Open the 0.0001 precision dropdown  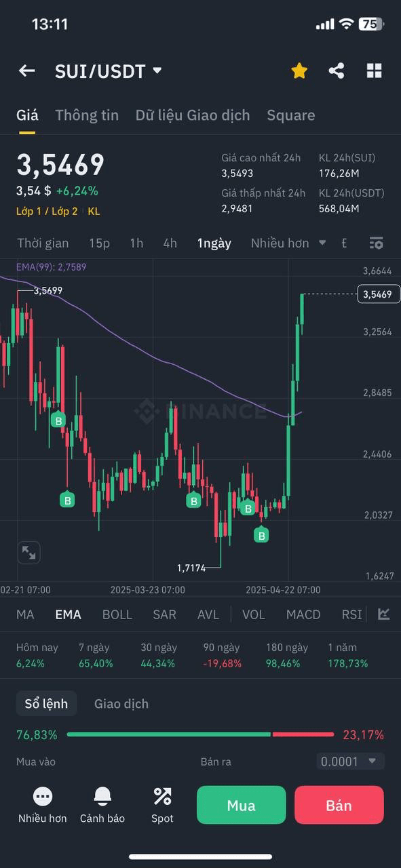pyautogui.click(x=350, y=762)
